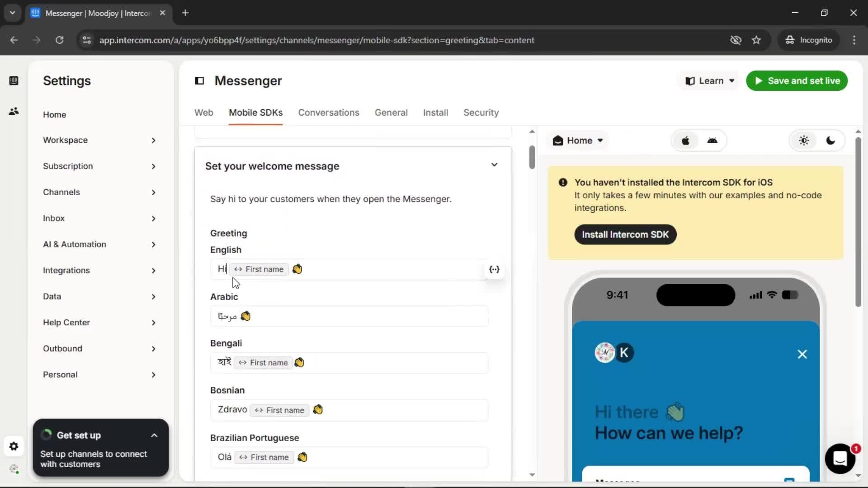Image resolution: width=868 pixels, height=488 pixels.
Task: Go to Settings Home link
Action: point(55,115)
